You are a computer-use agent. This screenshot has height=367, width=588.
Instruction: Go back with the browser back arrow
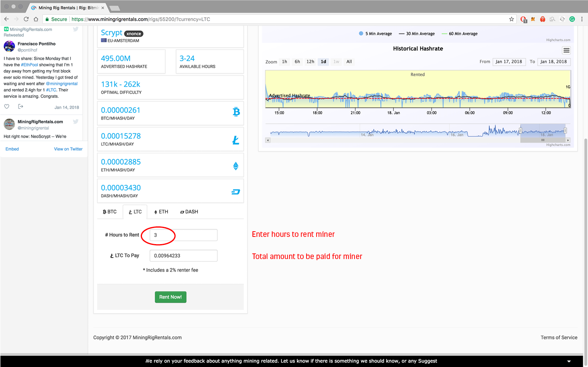[6, 19]
